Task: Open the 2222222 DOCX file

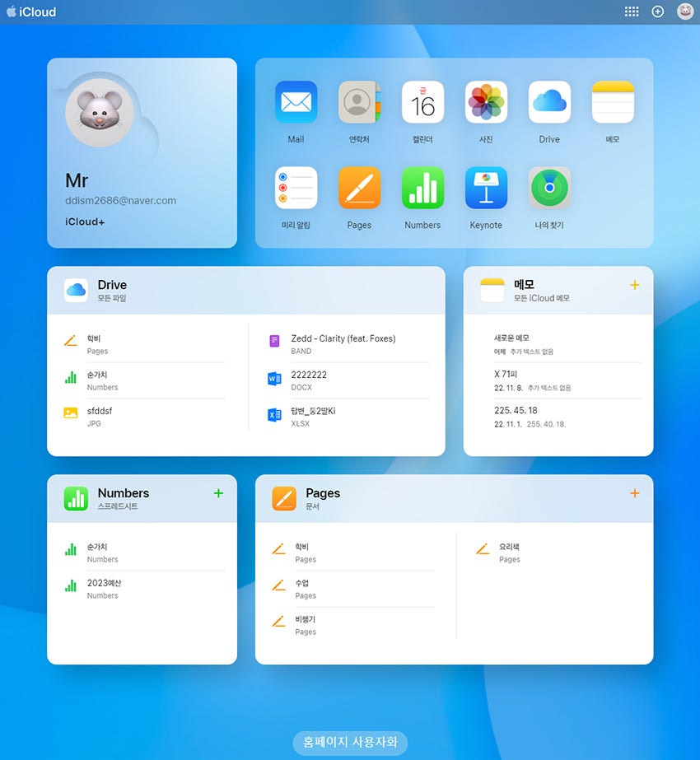Action: (x=348, y=381)
